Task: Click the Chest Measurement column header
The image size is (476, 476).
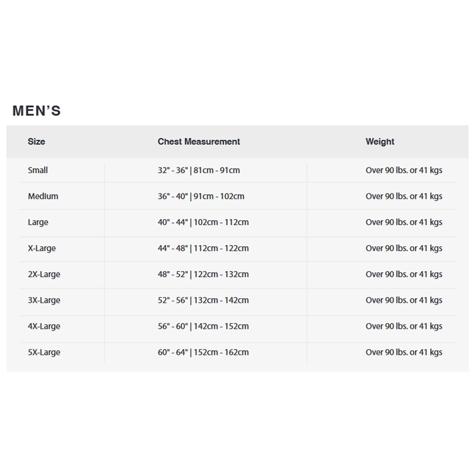Action: point(198,142)
